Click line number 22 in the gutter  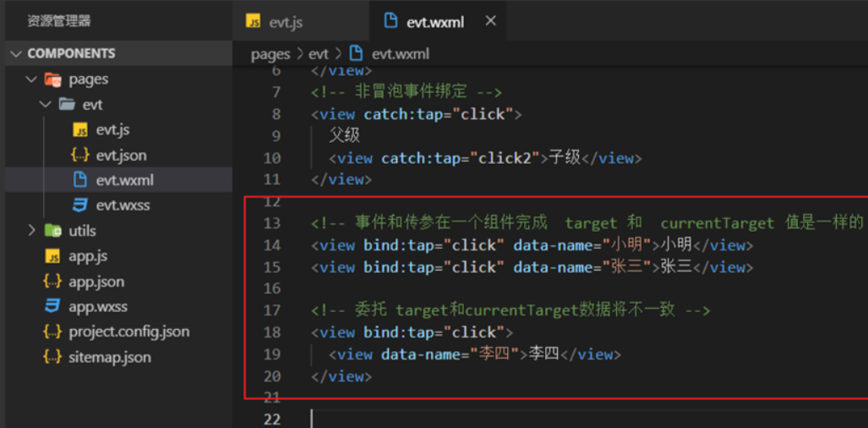click(x=272, y=420)
